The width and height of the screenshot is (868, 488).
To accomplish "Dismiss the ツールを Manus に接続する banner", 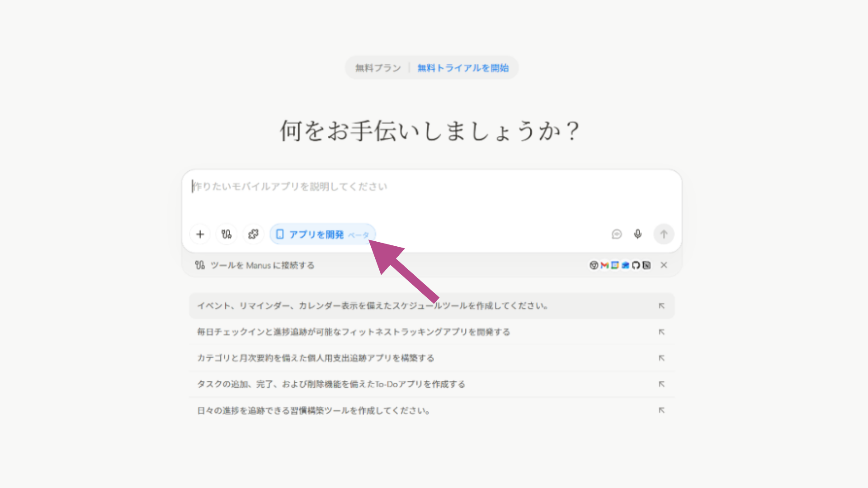I will point(664,265).
